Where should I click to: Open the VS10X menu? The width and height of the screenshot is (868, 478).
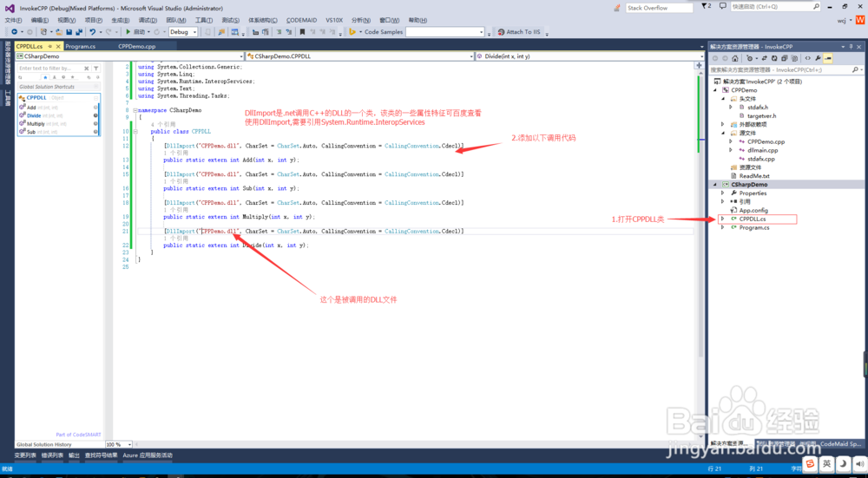334,20
